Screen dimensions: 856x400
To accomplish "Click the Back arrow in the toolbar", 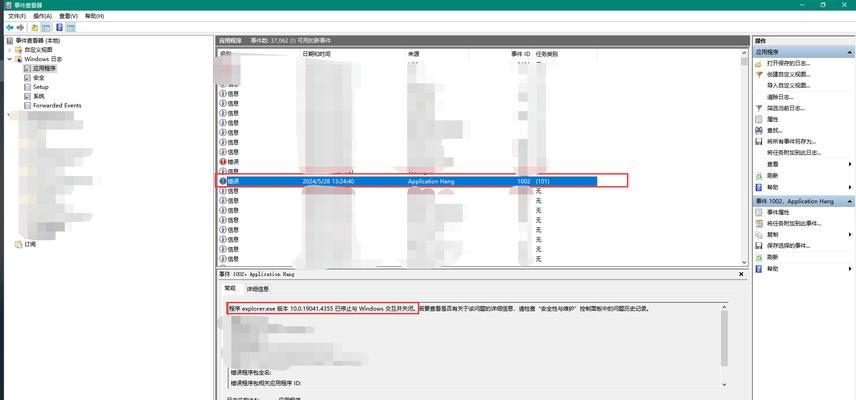I will click(x=9, y=27).
